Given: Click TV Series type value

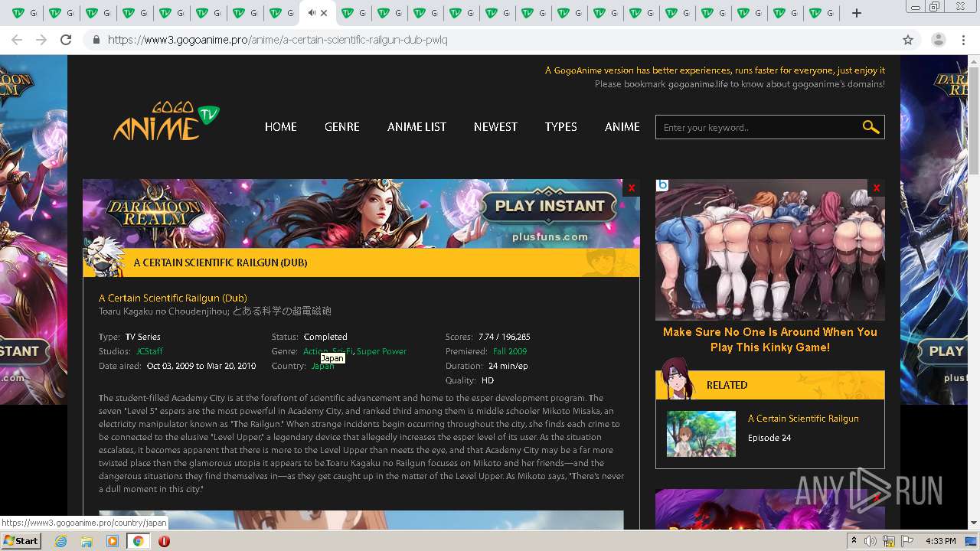Looking at the screenshot, I should [142, 337].
